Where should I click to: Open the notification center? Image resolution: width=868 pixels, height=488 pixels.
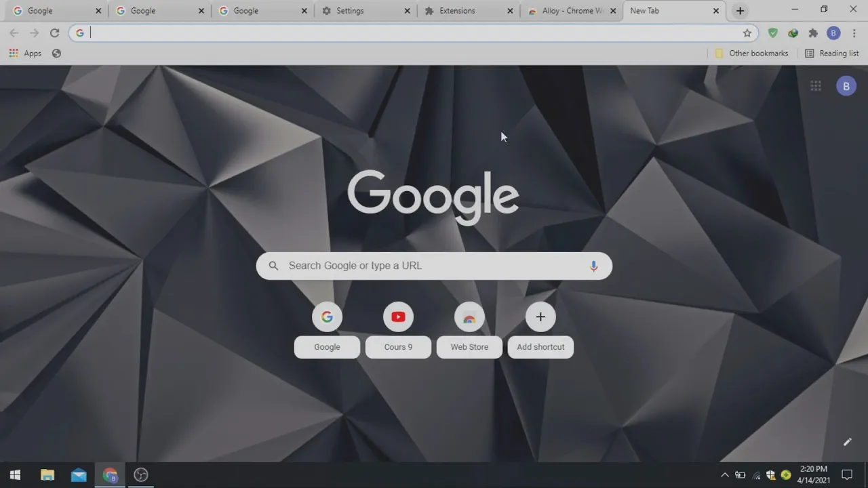pos(847,474)
